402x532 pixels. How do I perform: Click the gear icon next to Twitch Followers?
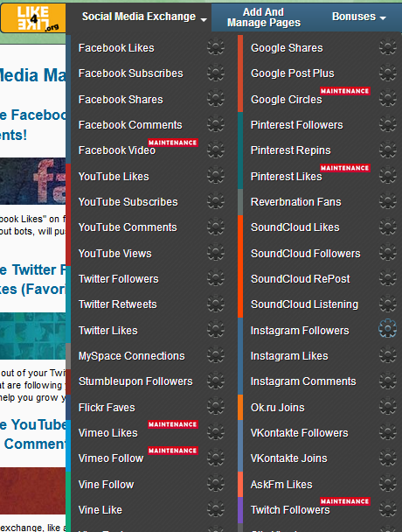[388, 509]
